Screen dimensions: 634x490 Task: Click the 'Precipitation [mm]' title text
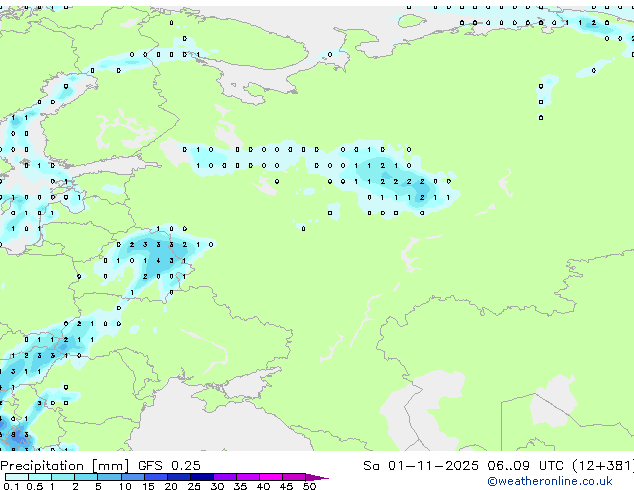tap(65, 466)
